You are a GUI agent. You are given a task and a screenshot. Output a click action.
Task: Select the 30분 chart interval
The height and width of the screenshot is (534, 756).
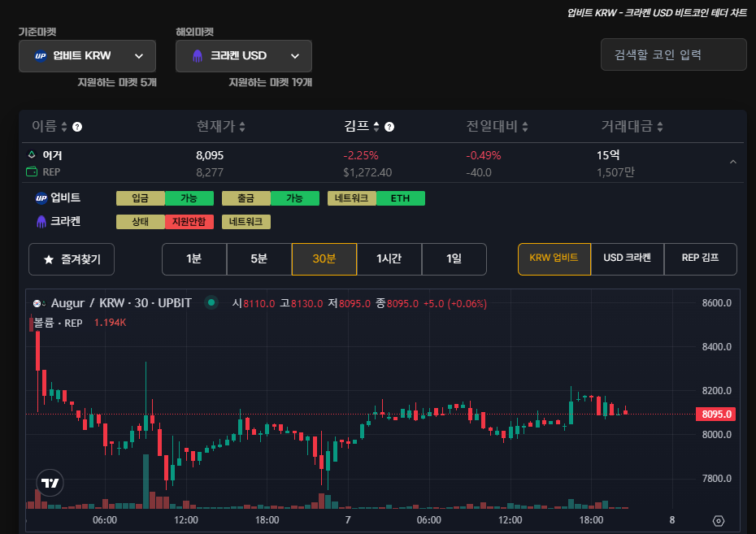point(324,259)
